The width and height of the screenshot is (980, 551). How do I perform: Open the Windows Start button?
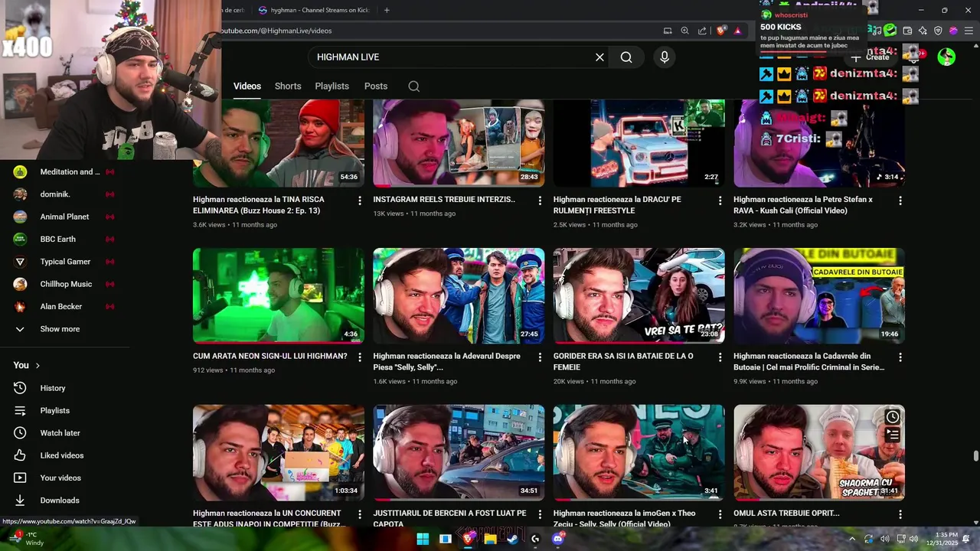pyautogui.click(x=423, y=539)
